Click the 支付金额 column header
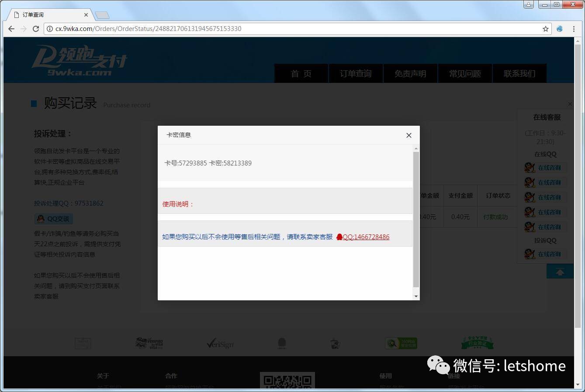 pyautogui.click(x=460, y=196)
